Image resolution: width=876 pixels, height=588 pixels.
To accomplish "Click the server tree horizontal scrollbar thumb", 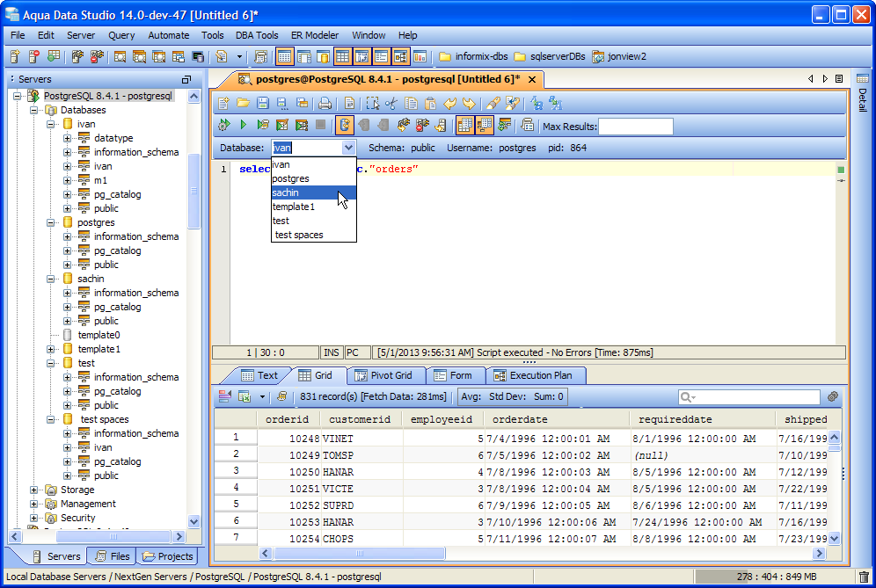I will click(x=113, y=537).
